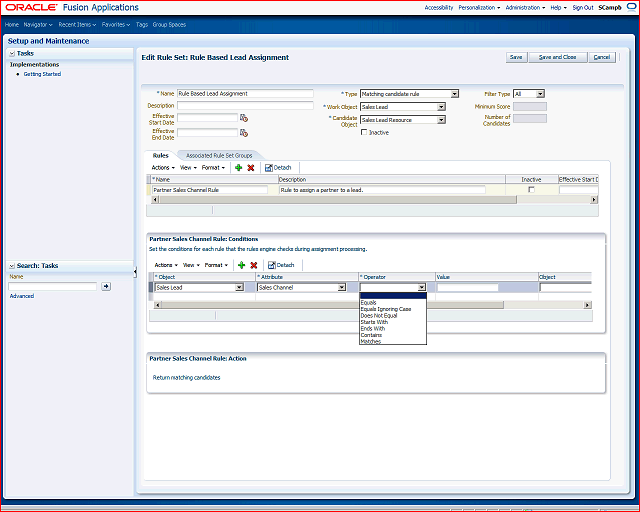Image resolution: width=640 pixels, height=512 pixels.
Task: Open Administration menu
Action: (x=525, y=7)
